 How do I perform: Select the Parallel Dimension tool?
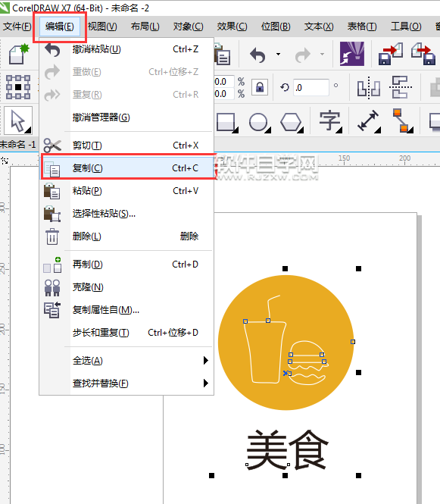pyautogui.click(x=369, y=121)
